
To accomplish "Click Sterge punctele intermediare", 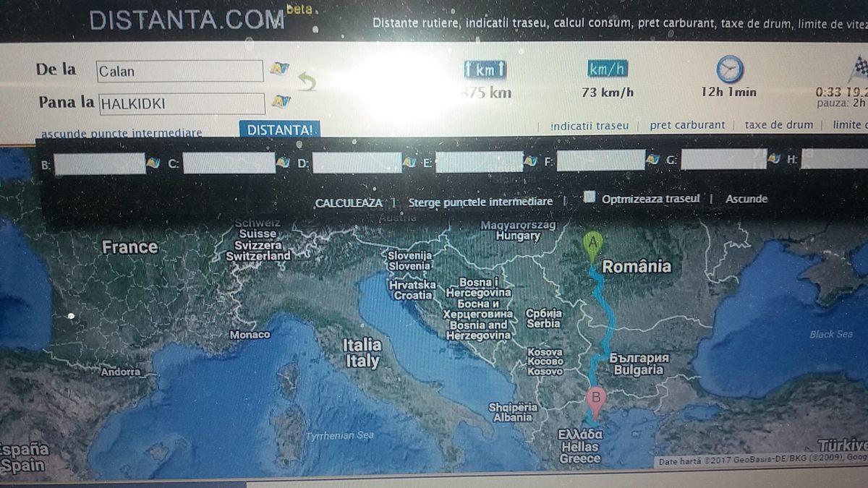I will tap(480, 202).
